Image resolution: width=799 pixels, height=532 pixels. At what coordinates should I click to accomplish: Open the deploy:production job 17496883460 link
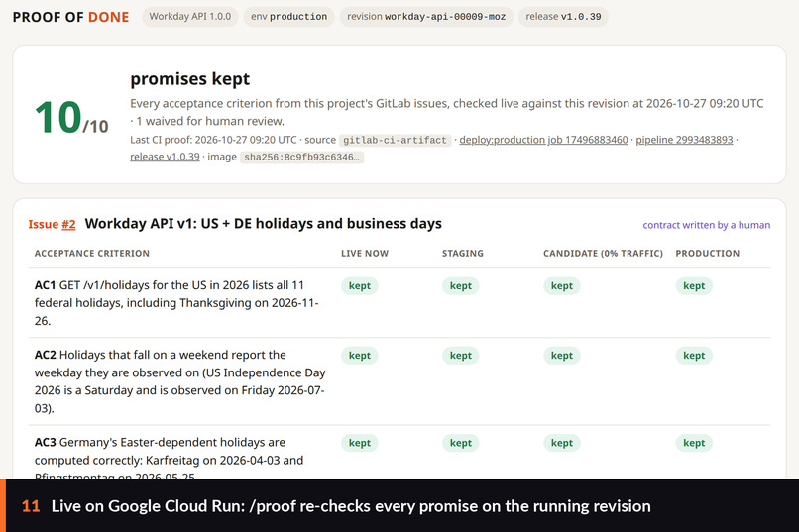coord(543,140)
